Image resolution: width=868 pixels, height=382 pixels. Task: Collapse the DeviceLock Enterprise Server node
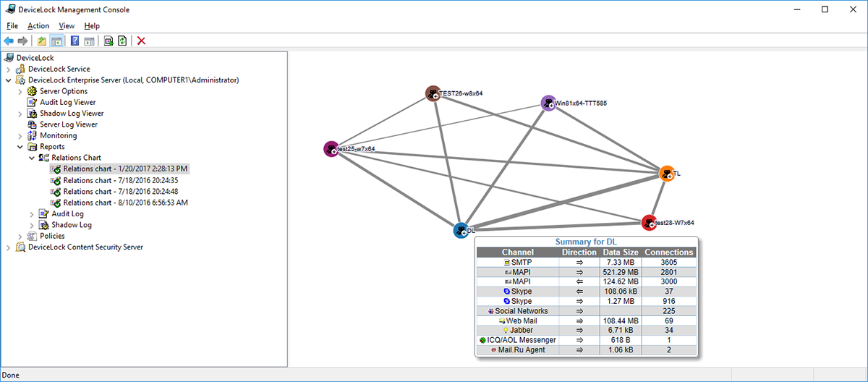point(8,80)
